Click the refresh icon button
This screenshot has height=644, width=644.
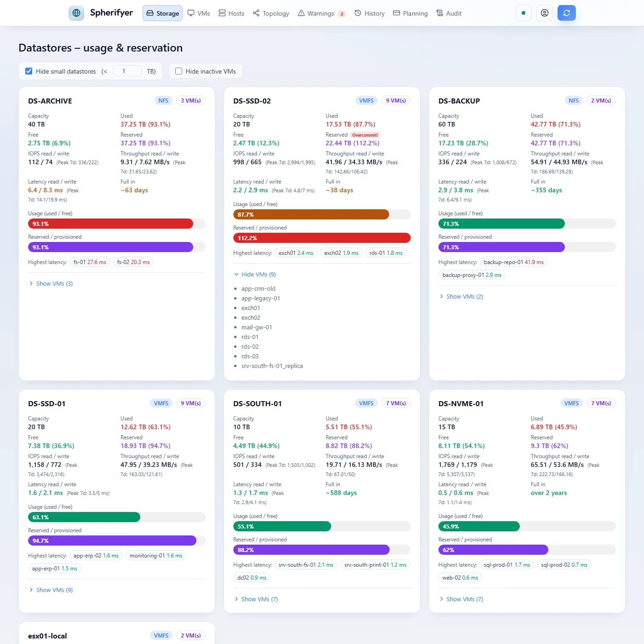(x=567, y=13)
